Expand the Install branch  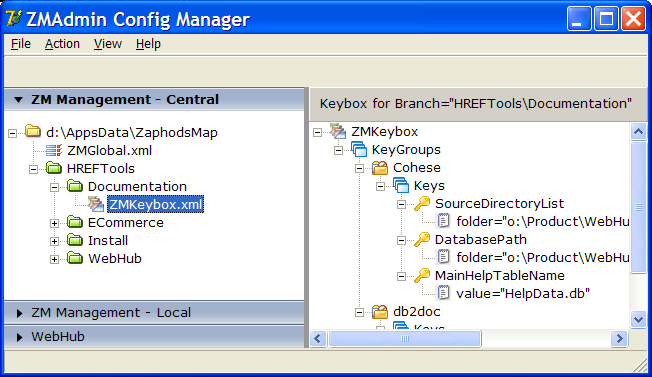click(x=54, y=241)
